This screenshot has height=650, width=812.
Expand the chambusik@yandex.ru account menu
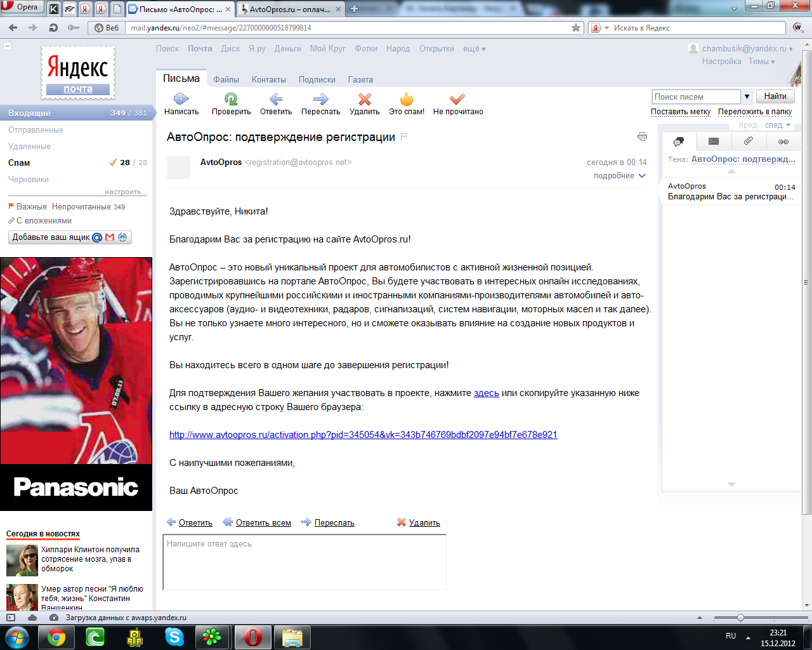pyautogui.click(x=747, y=49)
